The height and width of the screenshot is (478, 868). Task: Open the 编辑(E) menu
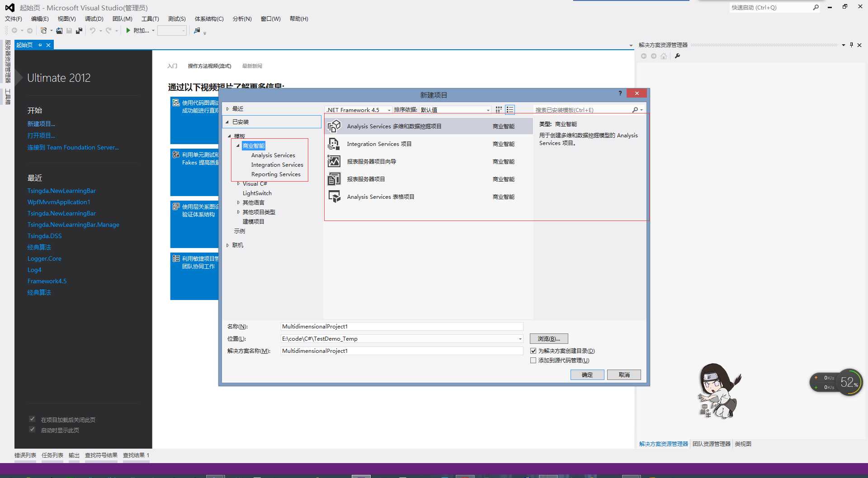[x=40, y=19]
